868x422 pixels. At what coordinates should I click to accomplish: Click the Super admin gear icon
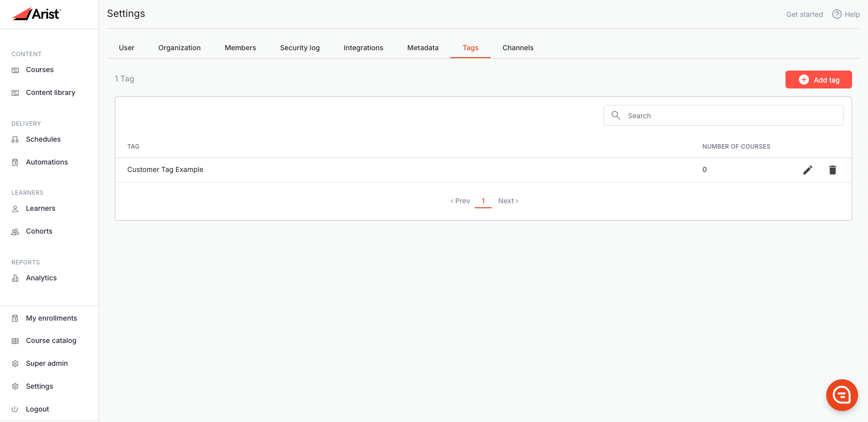15,364
